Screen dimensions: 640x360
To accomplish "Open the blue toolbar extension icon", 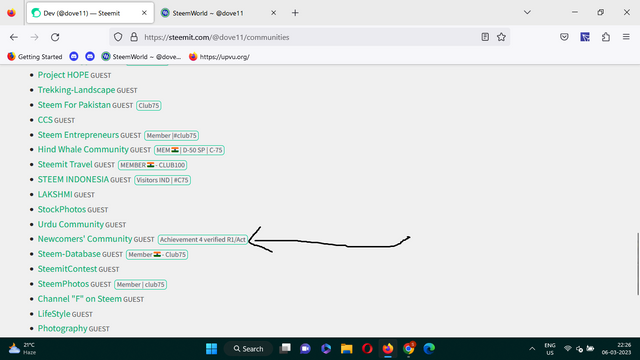I will coord(585,37).
